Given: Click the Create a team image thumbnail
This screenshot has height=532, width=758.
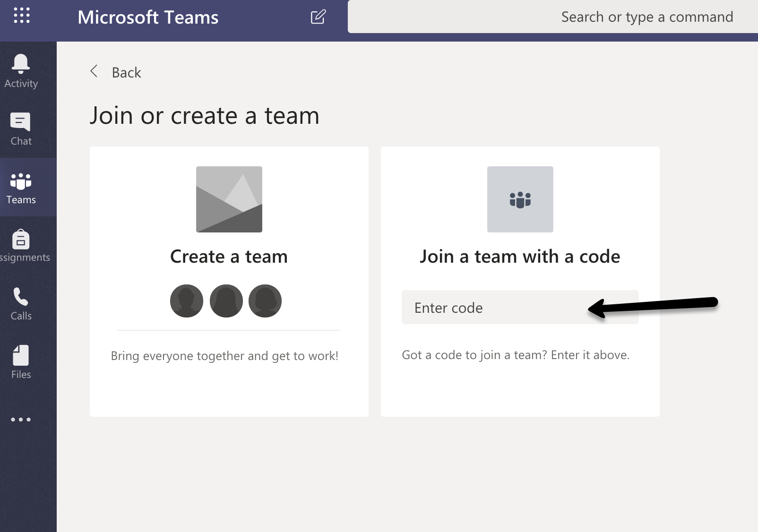Looking at the screenshot, I should pyautogui.click(x=229, y=199).
